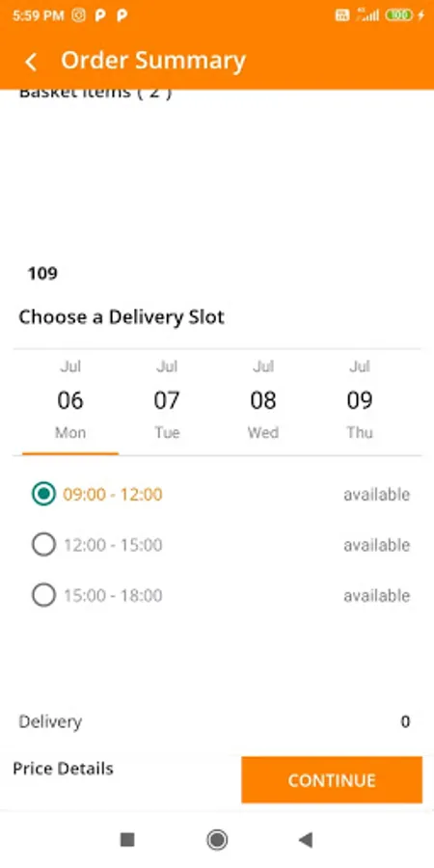The height and width of the screenshot is (868, 434).
Task: Switch to Jul 09 Thu date tab
Action: point(360,399)
